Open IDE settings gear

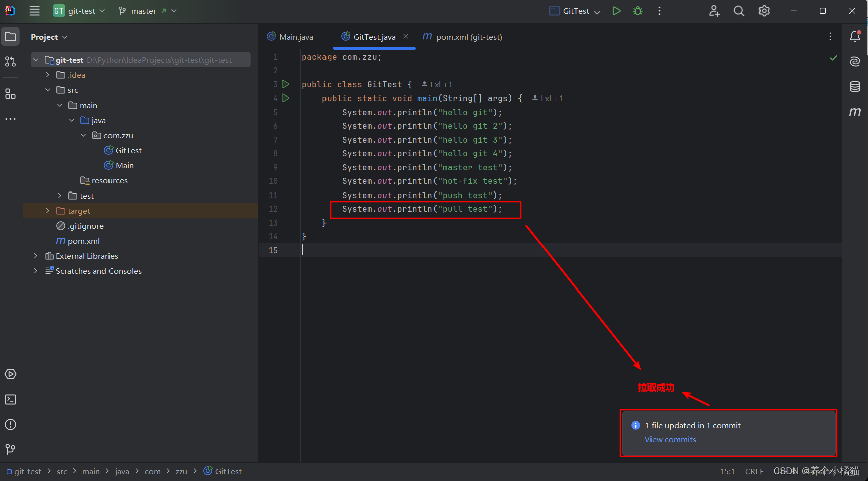click(764, 11)
